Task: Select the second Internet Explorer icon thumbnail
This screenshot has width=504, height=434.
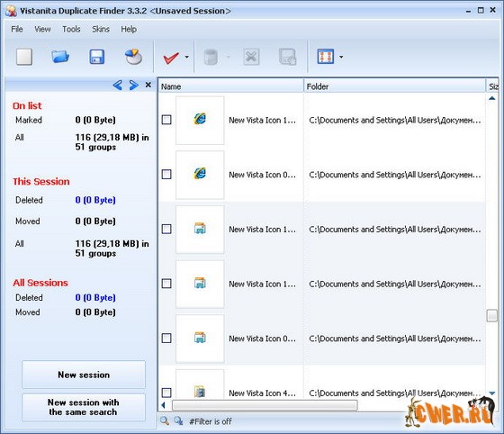Action: pos(200,175)
